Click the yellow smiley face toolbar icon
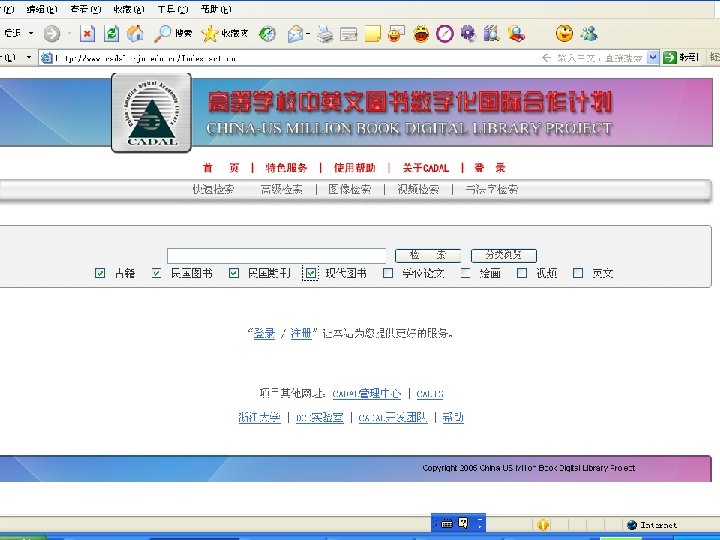 (x=564, y=34)
